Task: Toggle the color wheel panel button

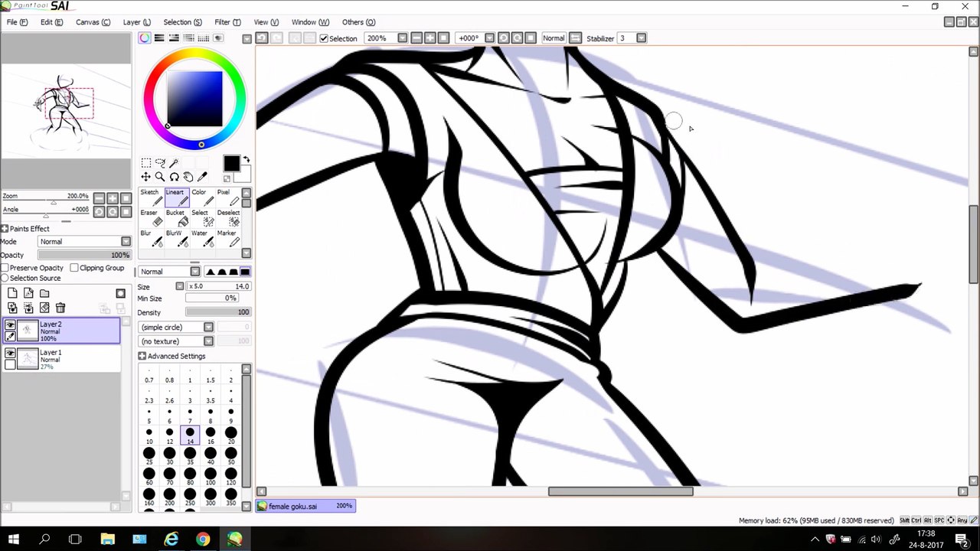Action: coord(145,38)
